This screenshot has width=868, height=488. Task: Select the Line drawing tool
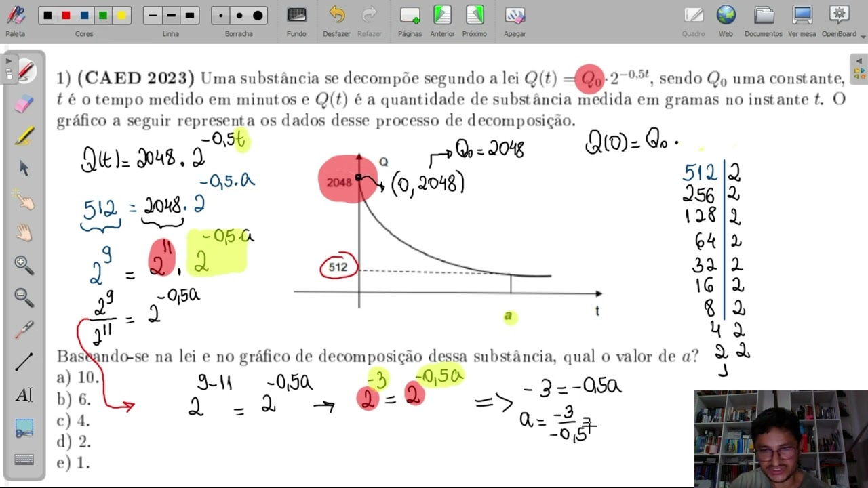(x=24, y=362)
